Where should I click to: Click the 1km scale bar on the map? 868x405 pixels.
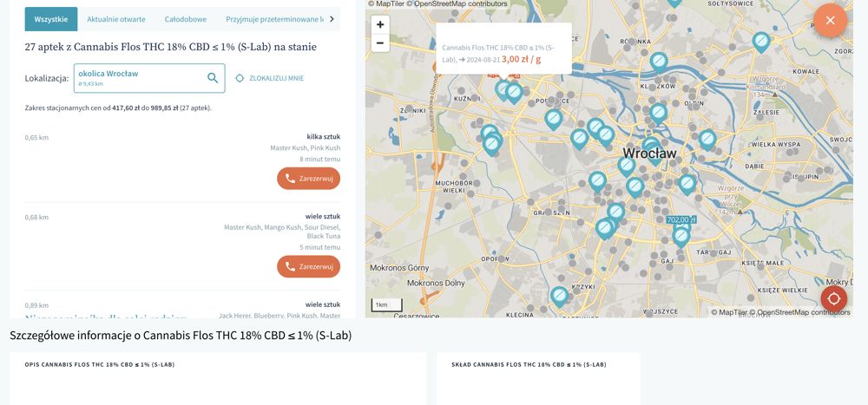click(x=386, y=305)
